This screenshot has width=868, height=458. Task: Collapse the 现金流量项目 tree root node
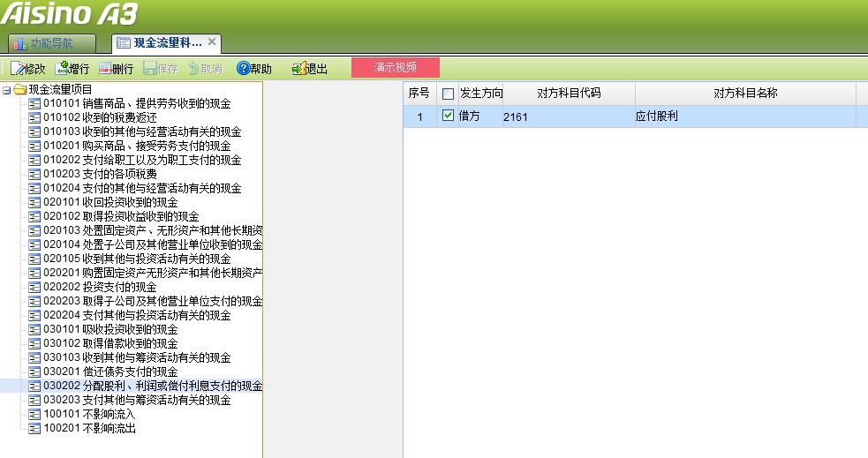[x=7, y=89]
